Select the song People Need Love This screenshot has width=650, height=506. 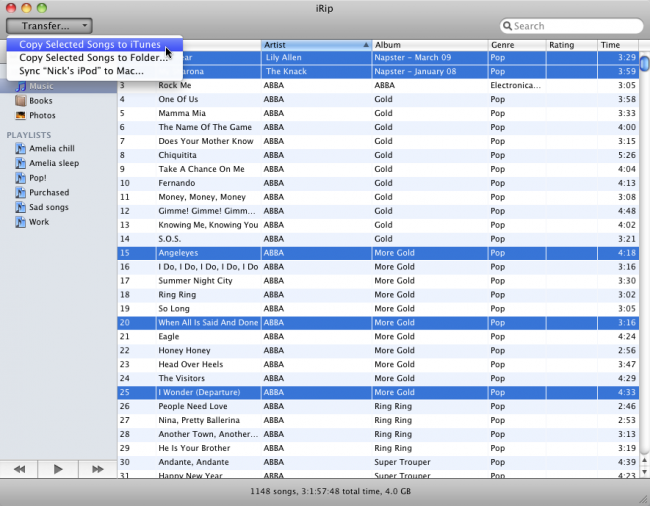click(x=378, y=406)
